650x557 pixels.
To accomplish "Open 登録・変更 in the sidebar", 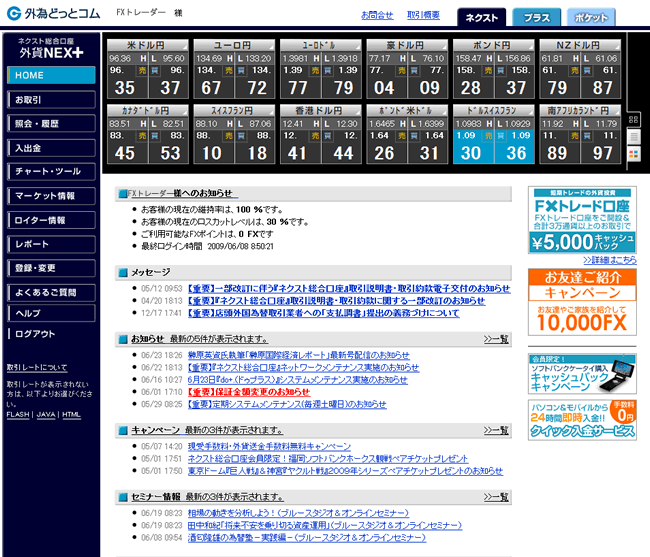I will click(51, 268).
